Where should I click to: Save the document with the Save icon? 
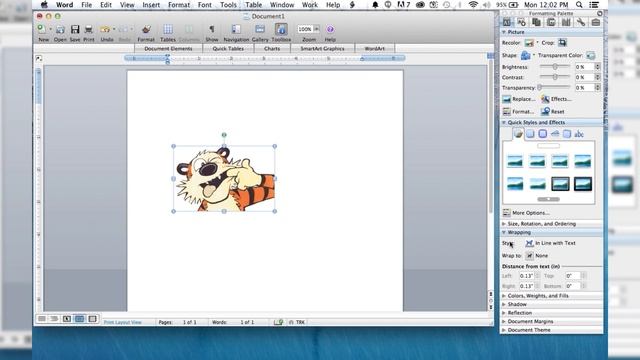pyautogui.click(x=75, y=29)
